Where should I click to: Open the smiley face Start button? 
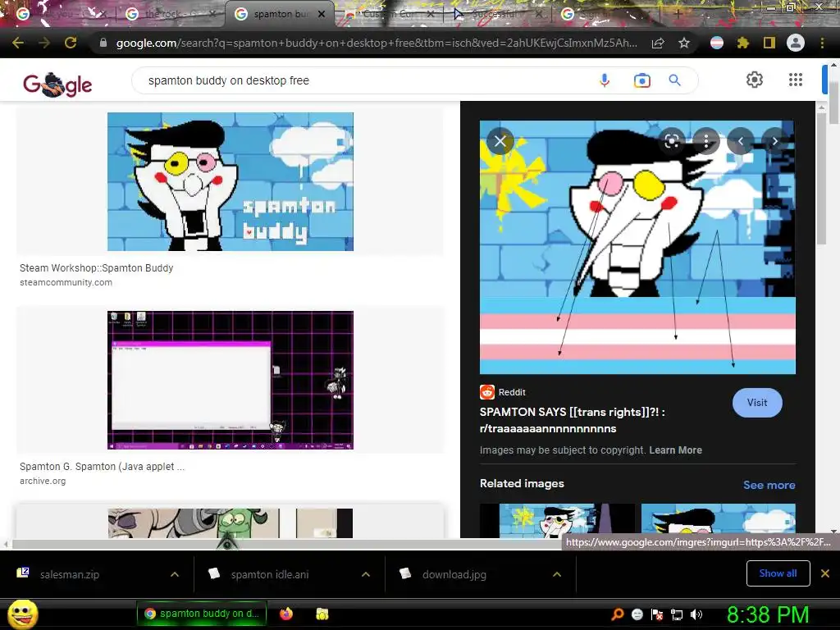(23, 614)
